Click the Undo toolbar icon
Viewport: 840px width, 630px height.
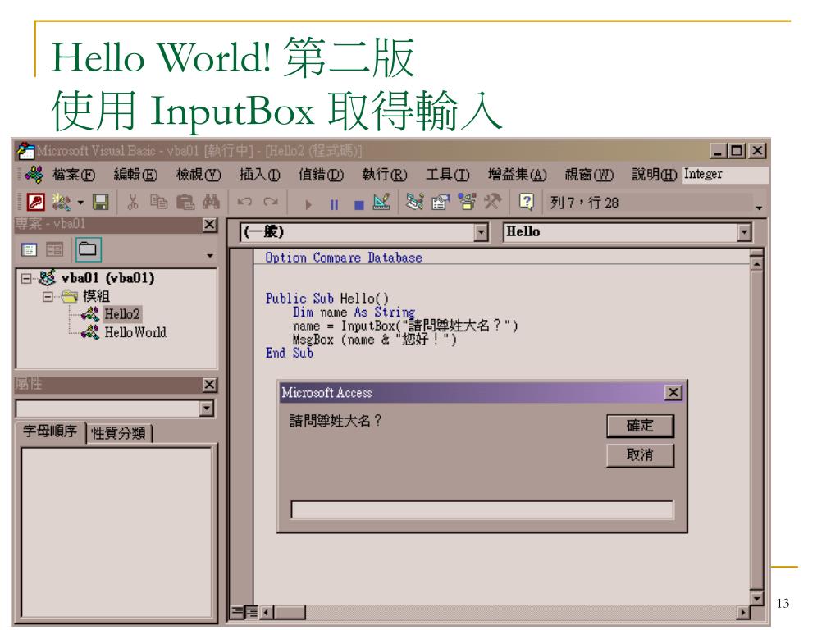point(244,203)
